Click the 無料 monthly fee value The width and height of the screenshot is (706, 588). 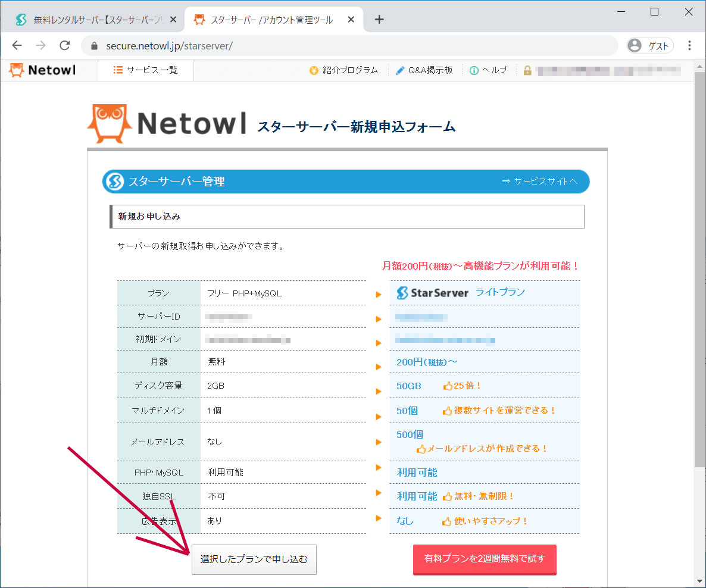[217, 361]
